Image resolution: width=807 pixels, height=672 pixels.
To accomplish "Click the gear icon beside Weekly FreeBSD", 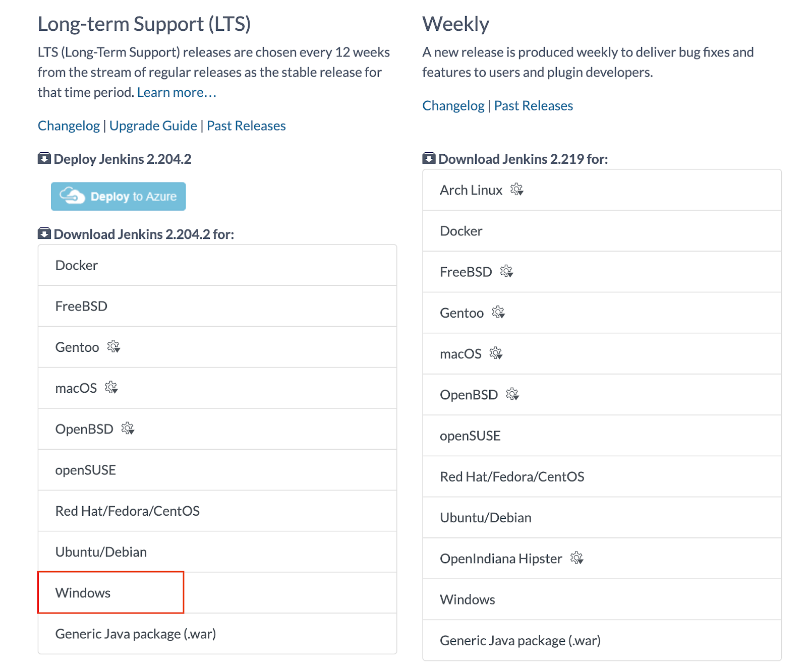I will (x=506, y=271).
